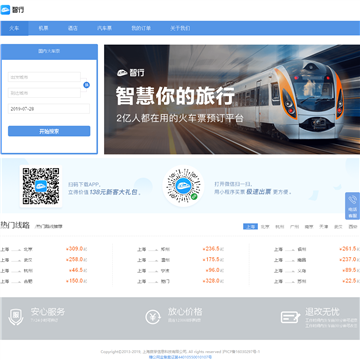Select the 南京 hot routes city filter
This screenshot has height=360, width=360.
tap(309, 227)
